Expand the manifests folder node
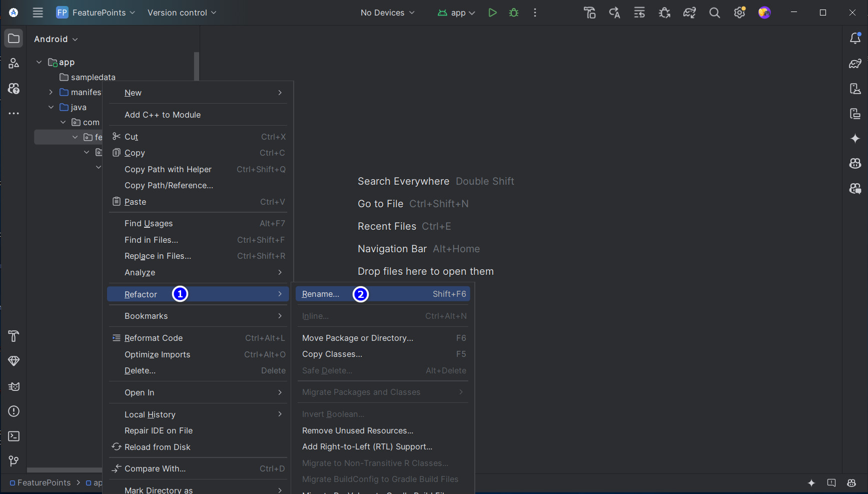The width and height of the screenshot is (868, 494). (x=51, y=92)
